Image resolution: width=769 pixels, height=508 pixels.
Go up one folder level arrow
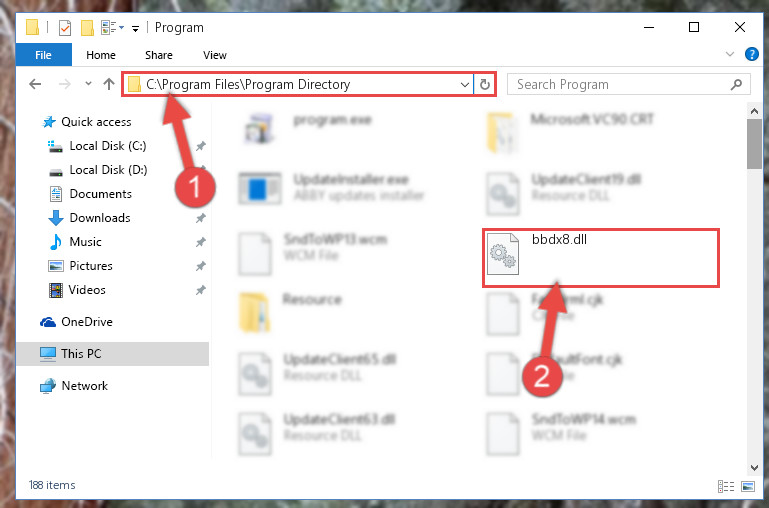[109, 84]
